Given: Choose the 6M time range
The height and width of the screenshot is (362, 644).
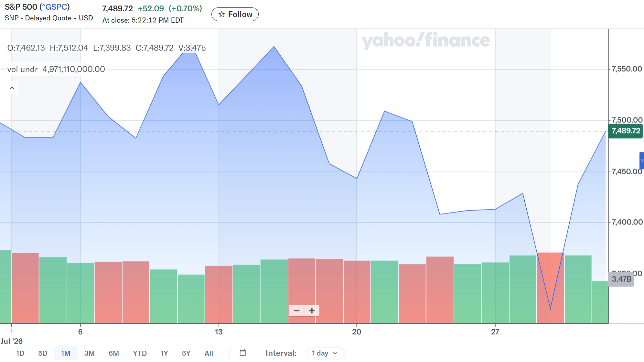Looking at the screenshot, I should [114, 353].
